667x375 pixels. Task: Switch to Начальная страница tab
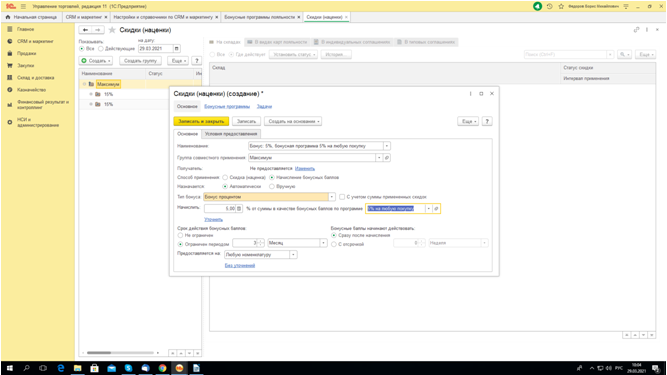[32, 17]
